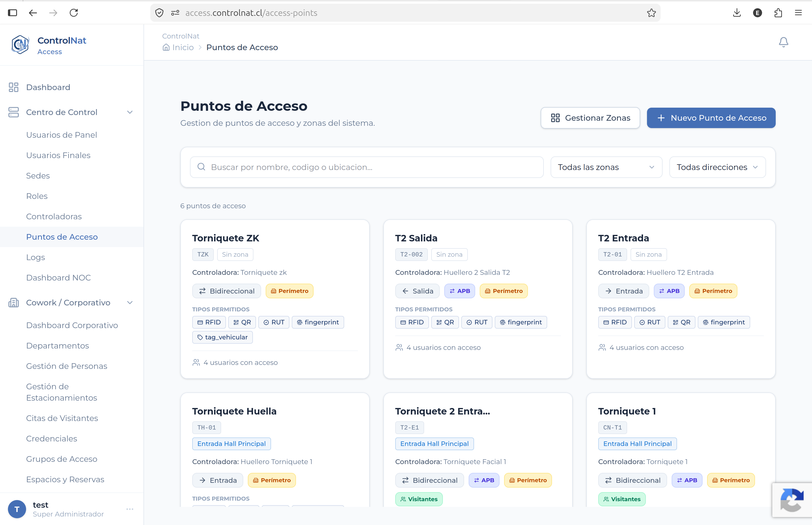Open the Todas las zonas dropdown

click(606, 167)
